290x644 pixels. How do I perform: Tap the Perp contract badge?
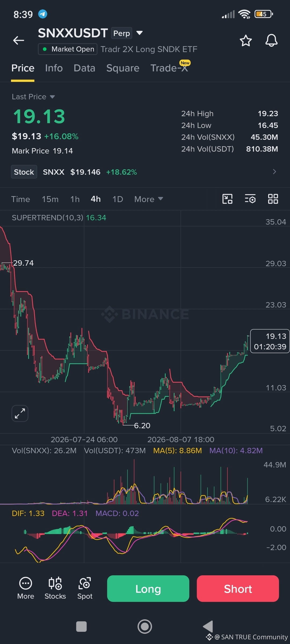tap(122, 33)
